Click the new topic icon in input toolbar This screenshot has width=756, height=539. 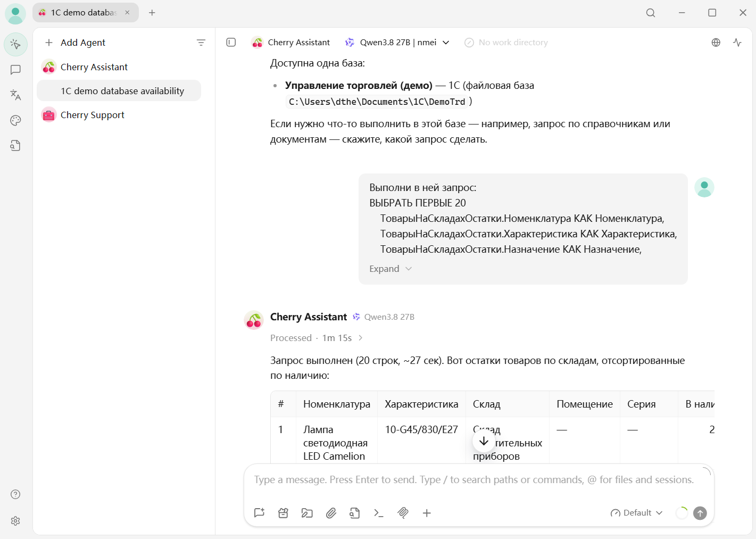(x=260, y=513)
